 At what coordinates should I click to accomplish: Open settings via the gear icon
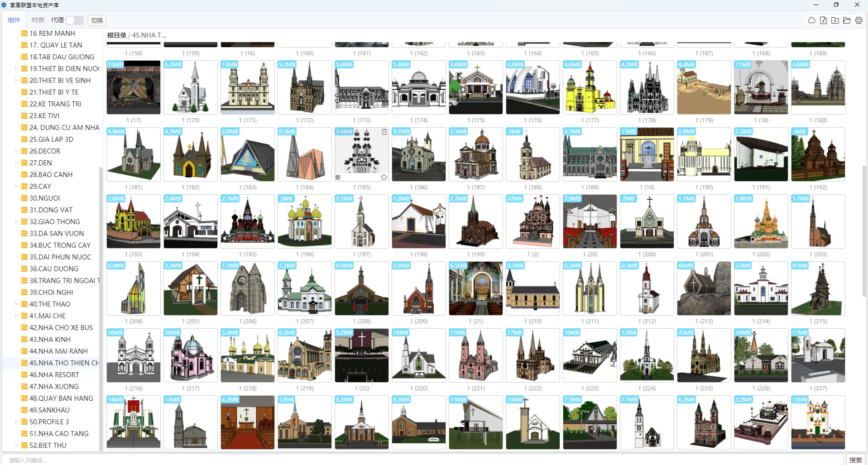click(x=858, y=20)
